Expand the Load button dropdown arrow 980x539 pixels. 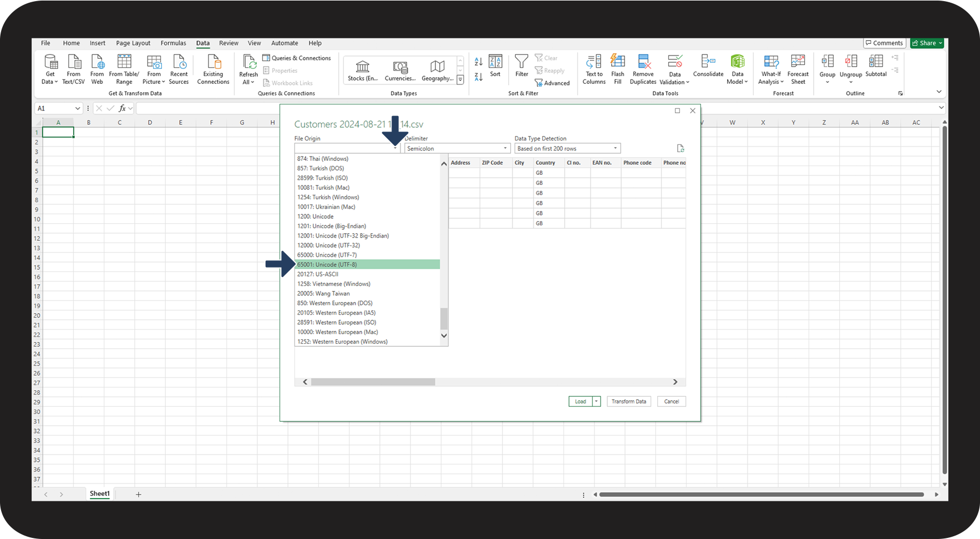[597, 401]
